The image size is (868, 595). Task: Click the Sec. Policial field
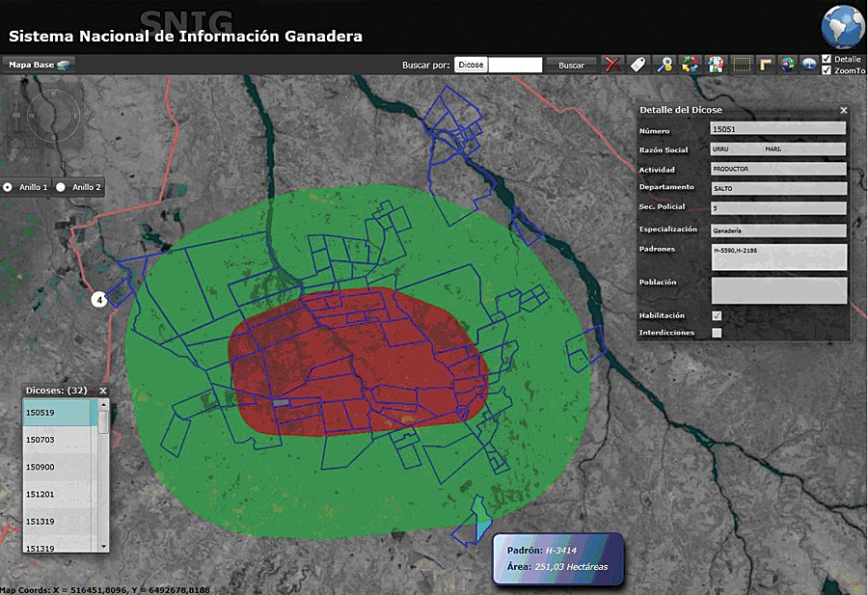click(777, 208)
